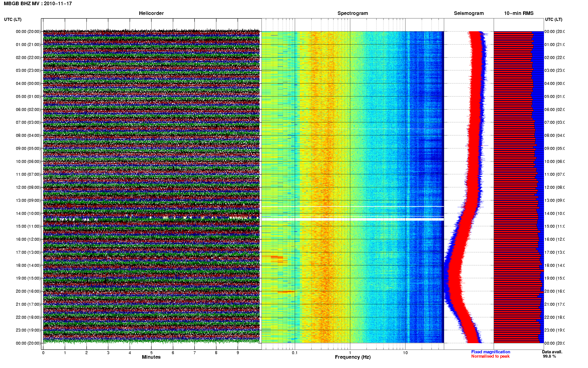The image size is (588, 368).
Task: Click the left time label '22:00 (18:00)'
Action: [x=28, y=317]
